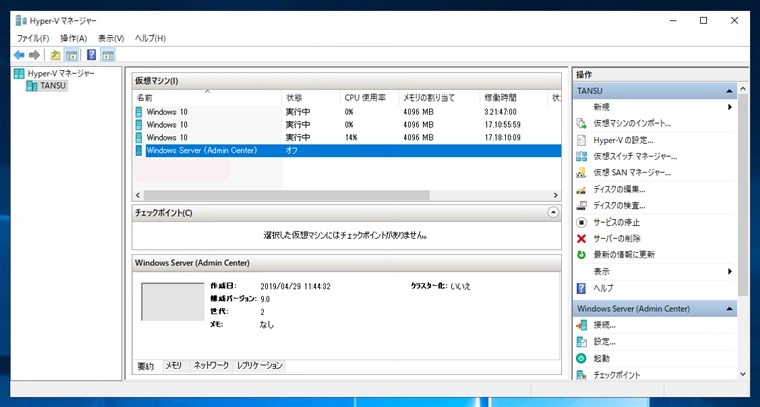Screen dimensions: 760x407
Task: Click the VM list horizontal scrollbar thumb
Action: tap(286, 195)
